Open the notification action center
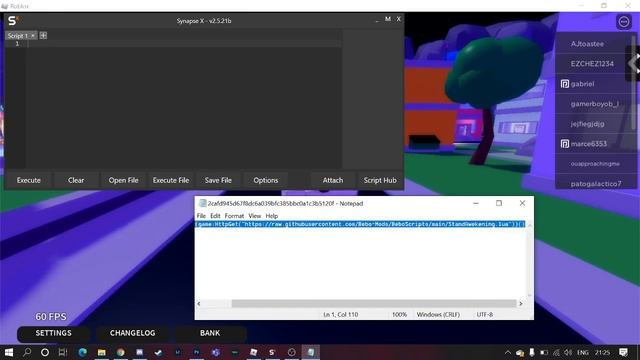640x360 pixels. (x=623, y=352)
